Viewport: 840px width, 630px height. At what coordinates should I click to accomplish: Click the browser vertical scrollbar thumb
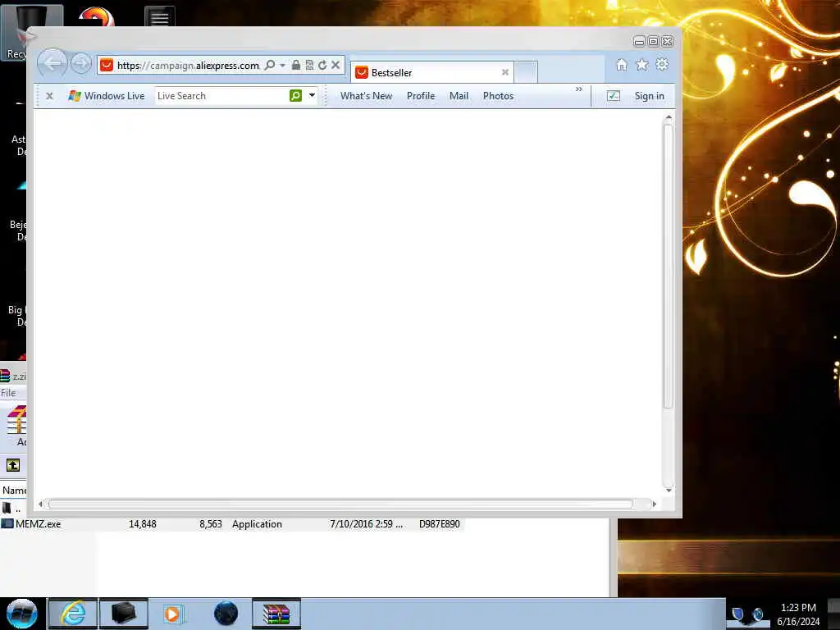point(668,267)
